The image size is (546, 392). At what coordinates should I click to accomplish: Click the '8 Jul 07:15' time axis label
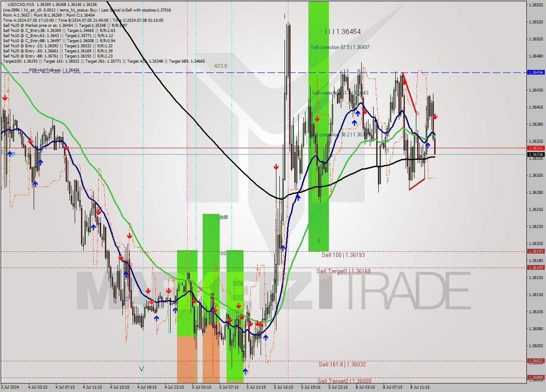(393, 388)
